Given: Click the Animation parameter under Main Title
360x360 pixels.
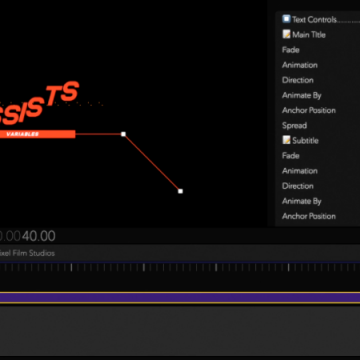Looking at the screenshot, I should 300,65.
